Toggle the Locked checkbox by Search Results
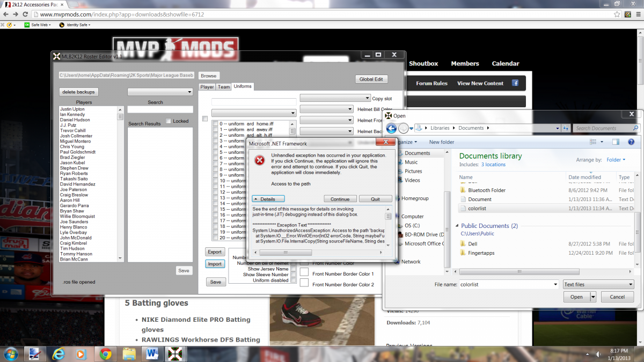This screenshot has width=644, height=362. pyautogui.click(x=169, y=121)
